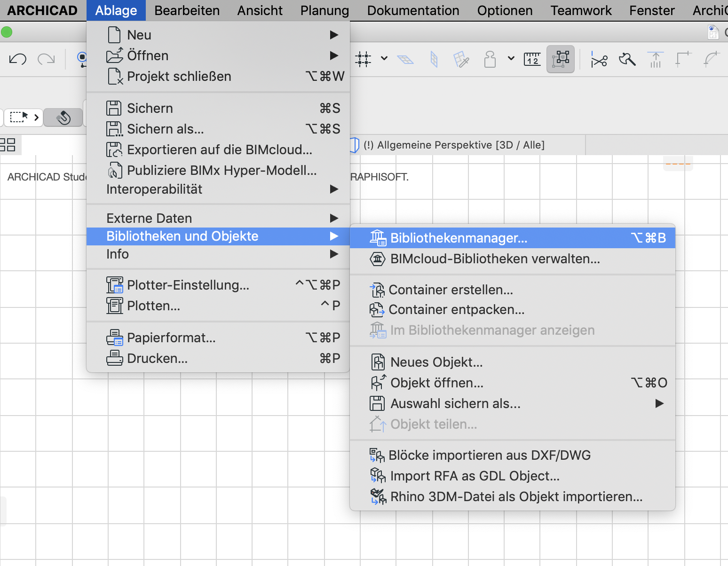The image size is (728, 566).
Task: Open Plotter-Einstellung... dialog
Action: point(218,285)
